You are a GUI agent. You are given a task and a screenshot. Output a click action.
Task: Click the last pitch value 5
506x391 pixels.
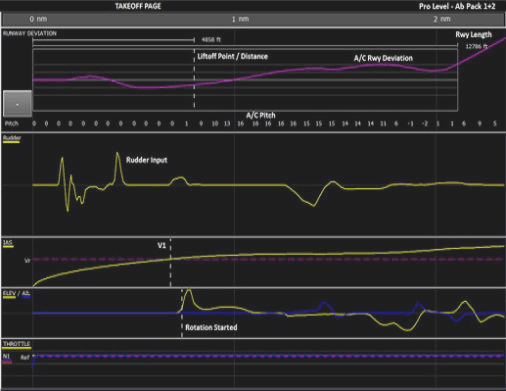[x=495, y=124]
